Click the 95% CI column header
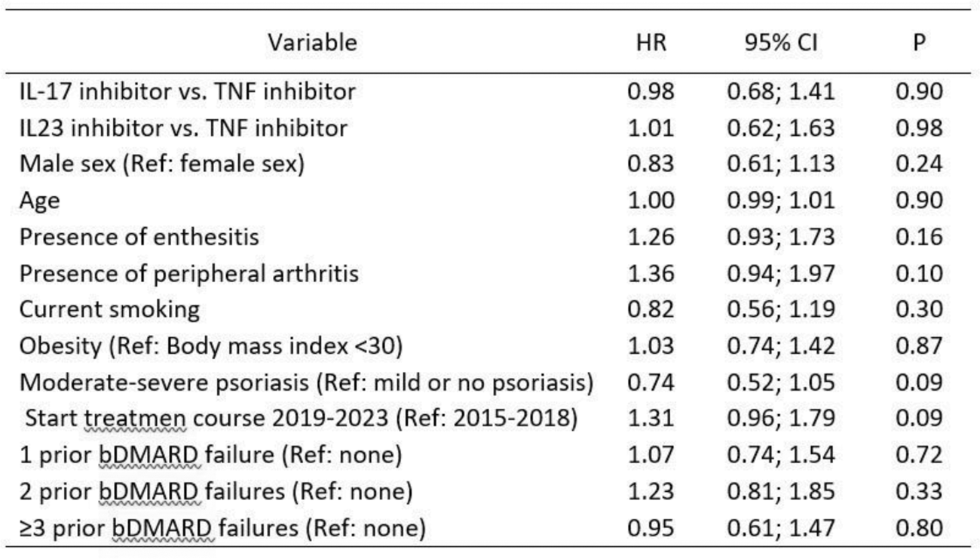This screenshot has width=980, height=559. click(x=780, y=43)
